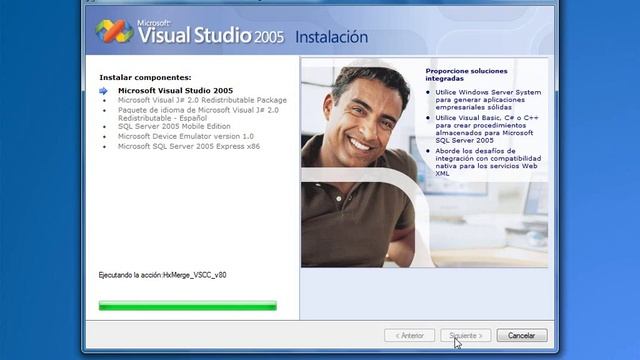Select 'Microsoft Visual J# 2.0 Redistributable Package' row

(x=202, y=100)
